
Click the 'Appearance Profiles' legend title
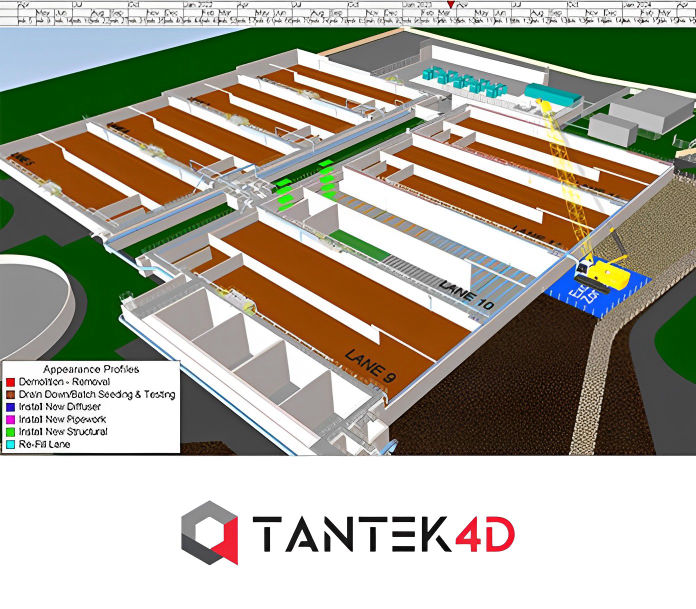click(91, 369)
